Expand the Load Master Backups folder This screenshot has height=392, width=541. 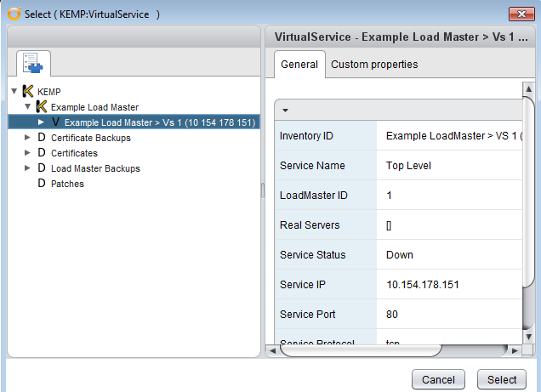coord(27,168)
